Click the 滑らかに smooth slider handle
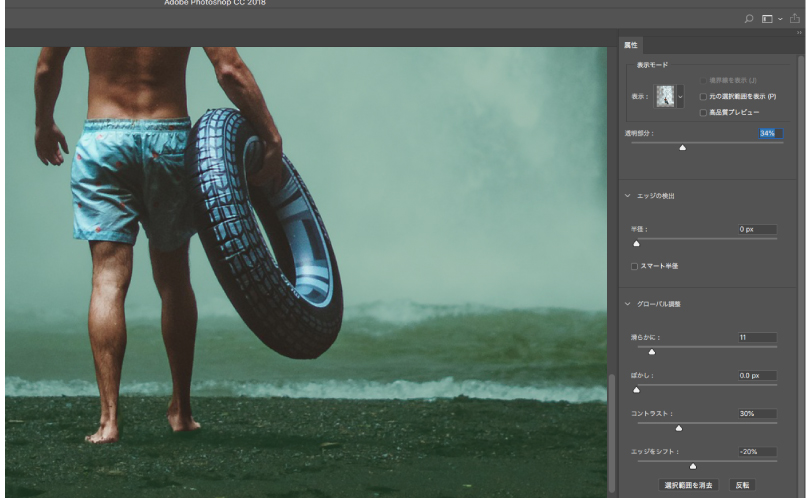The image size is (810, 498). click(652, 352)
